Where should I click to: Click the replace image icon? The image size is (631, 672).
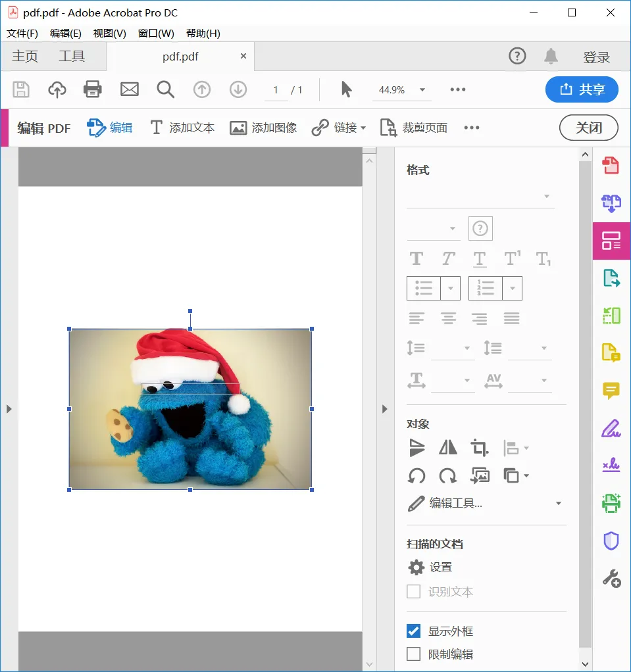pos(480,475)
